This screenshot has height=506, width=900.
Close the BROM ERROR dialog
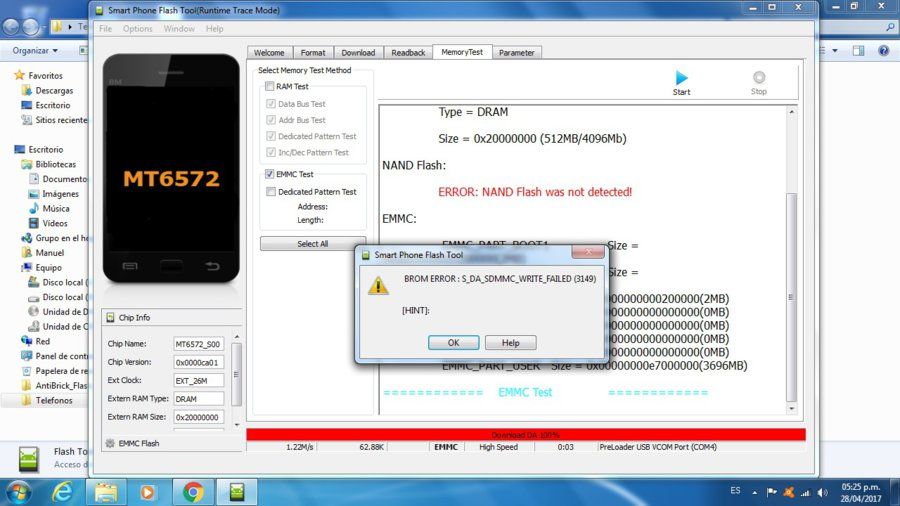tap(588, 252)
